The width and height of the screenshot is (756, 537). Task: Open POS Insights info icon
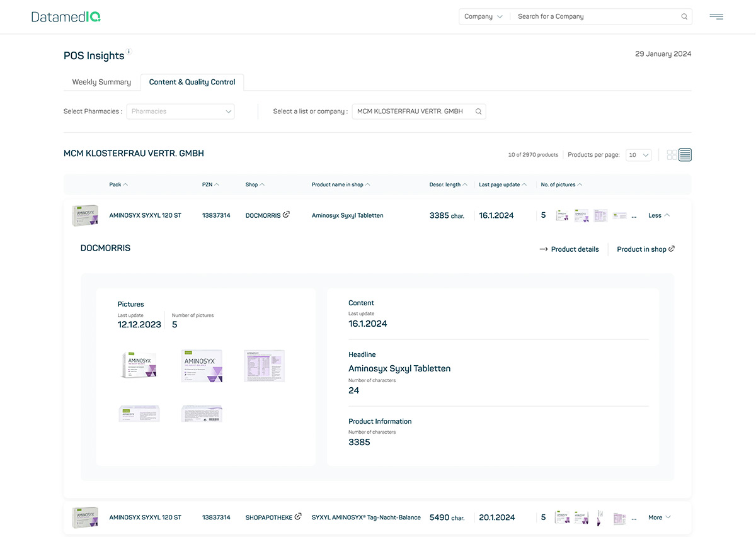click(x=129, y=51)
